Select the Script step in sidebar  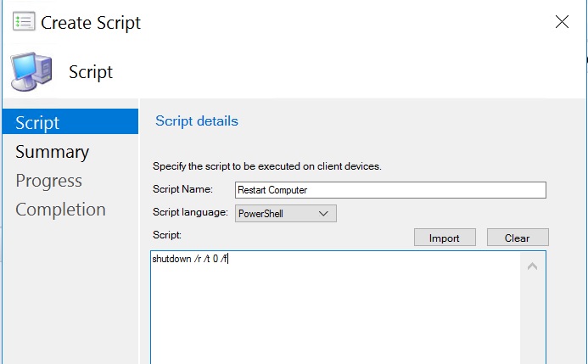(x=70, y=122)
